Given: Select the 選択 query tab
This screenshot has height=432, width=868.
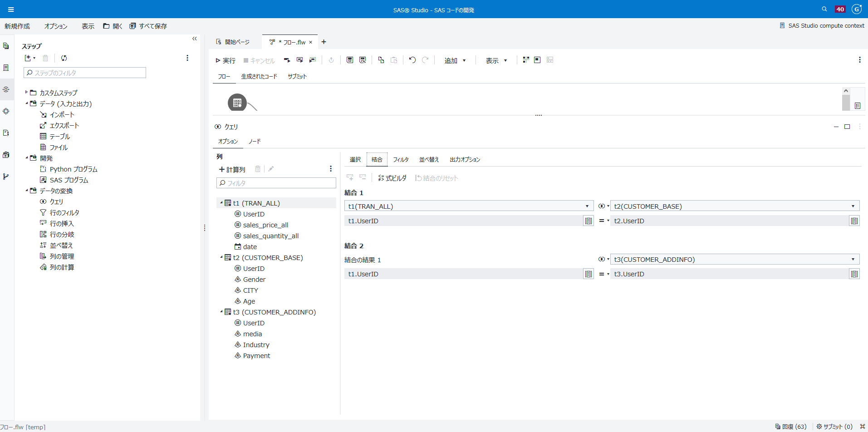Looking at the screenshot, I should pos(355,159).
